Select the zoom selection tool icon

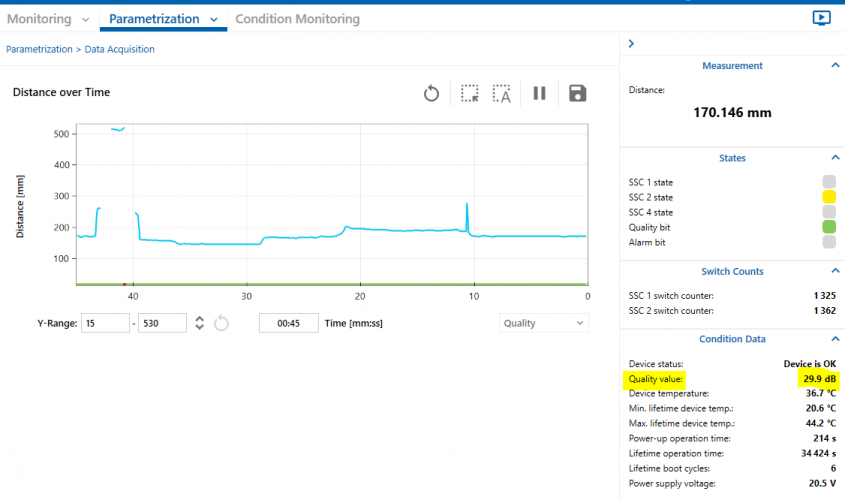pyautogui.click(x=469, y=93)
